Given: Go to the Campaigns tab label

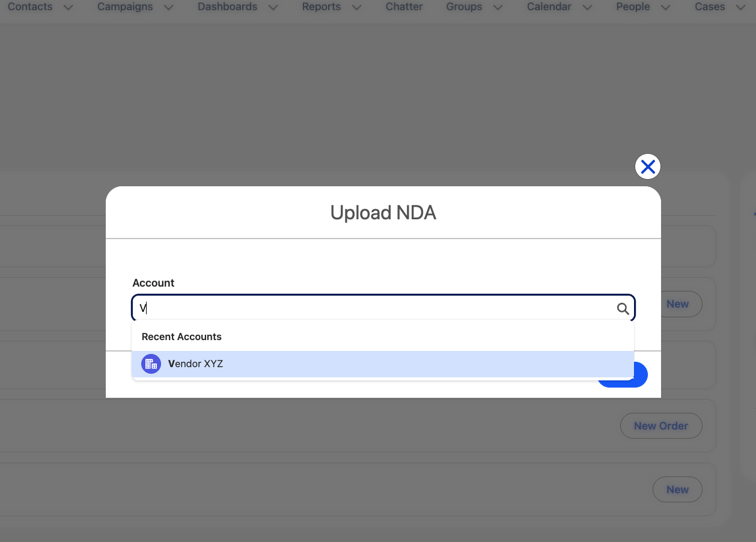Looking at the screenshot, I should click(x=125, y=7).
